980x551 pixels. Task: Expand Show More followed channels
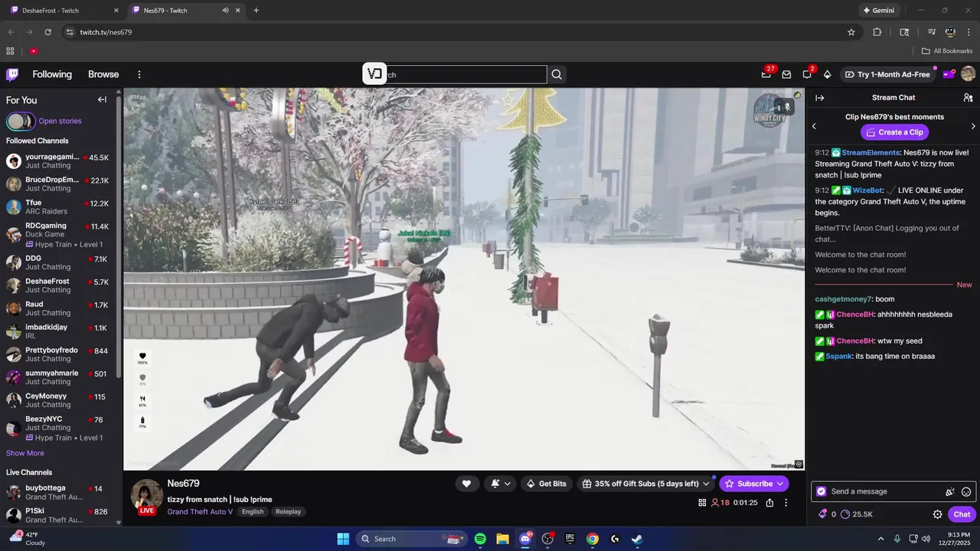(25, 453)
